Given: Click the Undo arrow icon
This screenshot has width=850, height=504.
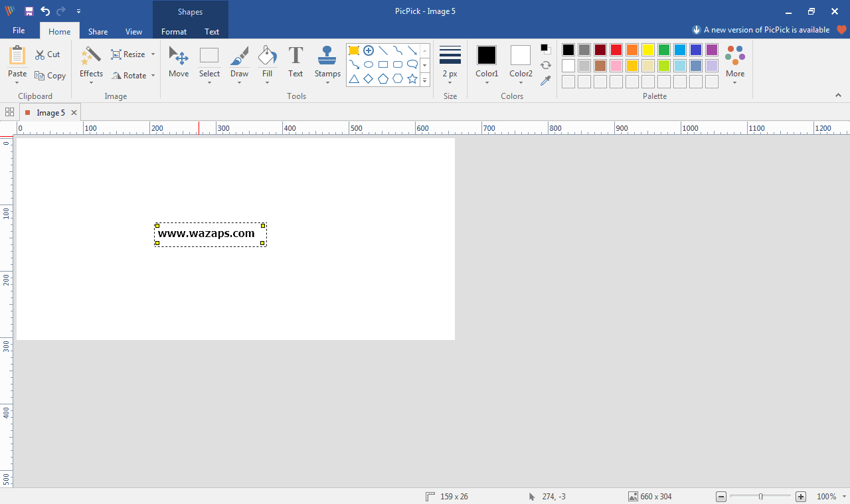Looking at the screenshot, I should pyautogui.click(x=45, y=11).
